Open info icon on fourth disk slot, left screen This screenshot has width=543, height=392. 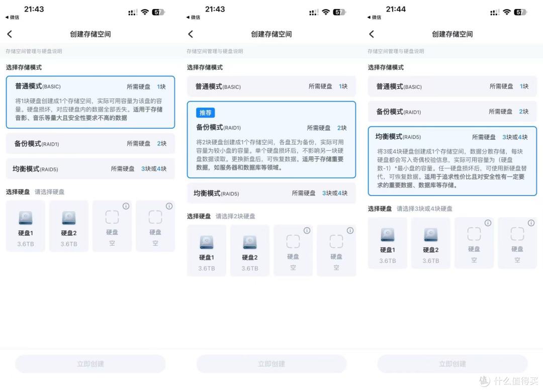coord(169,206)
